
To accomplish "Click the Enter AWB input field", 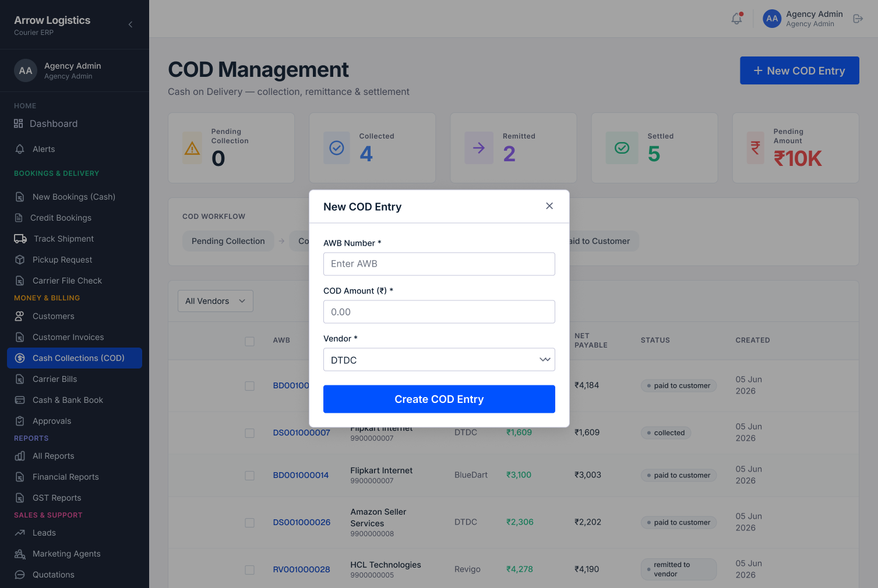I will [x=439, y=264].
